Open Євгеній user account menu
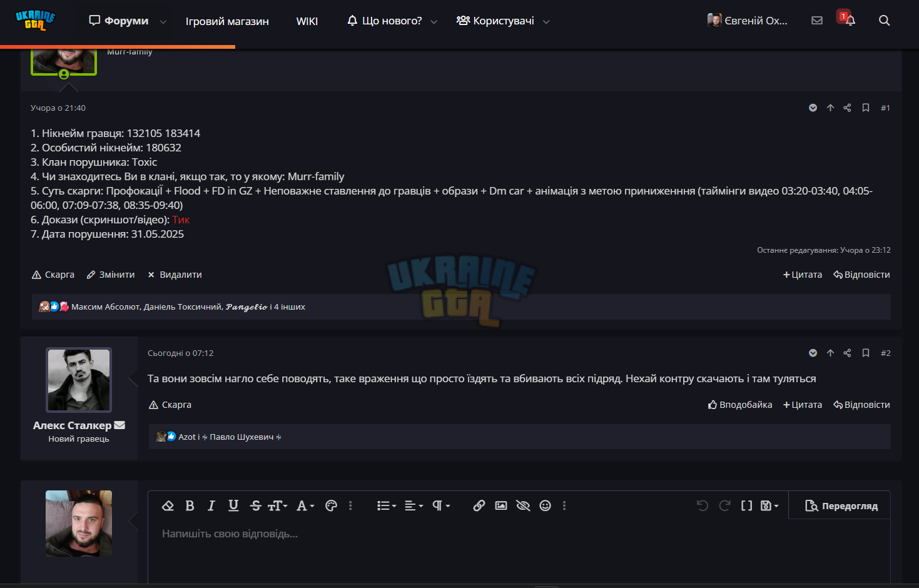The image size is (919, 588). pyautogui.click(x=748, y=21)
